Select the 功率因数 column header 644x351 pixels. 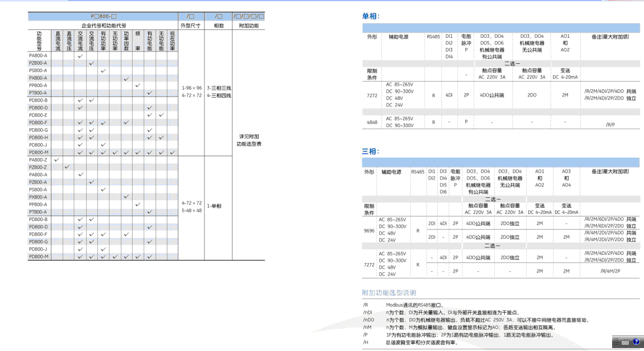coord(126,41)
